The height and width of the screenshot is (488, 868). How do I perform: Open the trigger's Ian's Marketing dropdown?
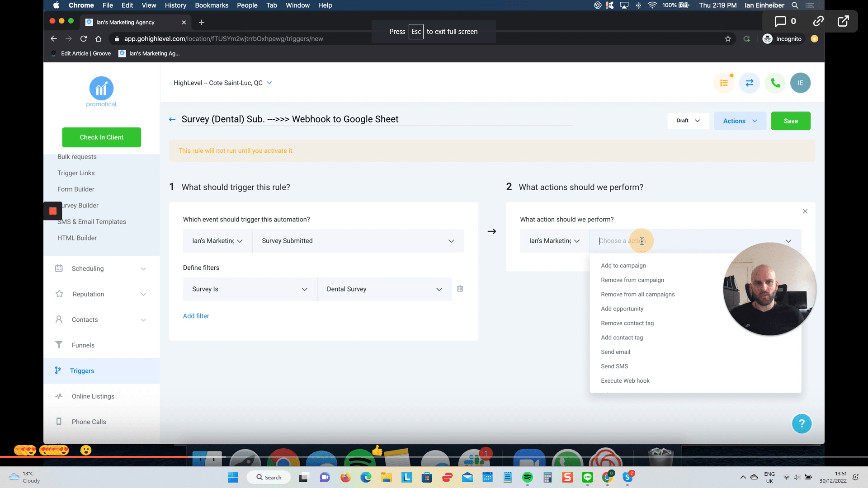tap(217, 241)
